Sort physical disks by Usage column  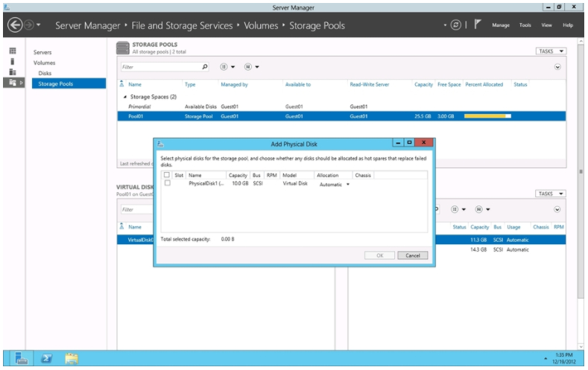(513, 227)
